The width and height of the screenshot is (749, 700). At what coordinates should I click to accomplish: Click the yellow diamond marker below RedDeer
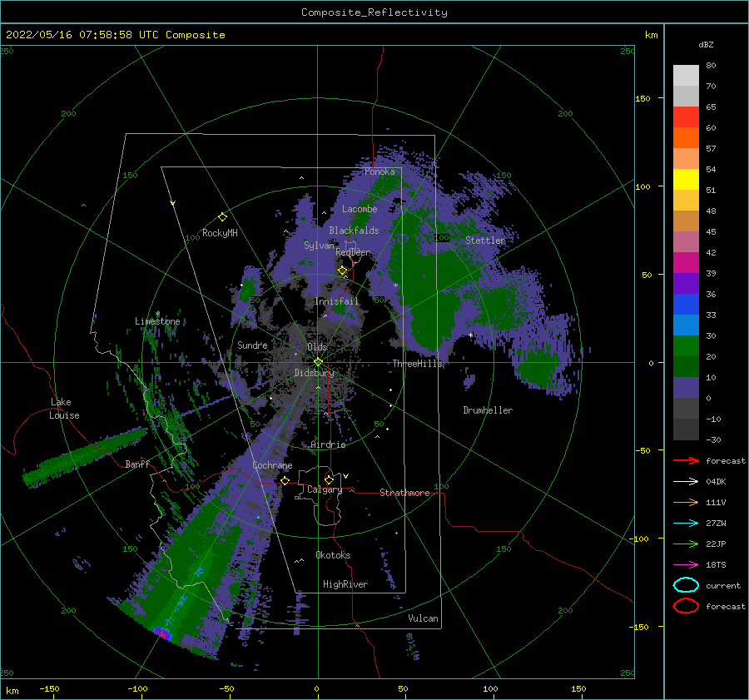(x=342, y=271)
